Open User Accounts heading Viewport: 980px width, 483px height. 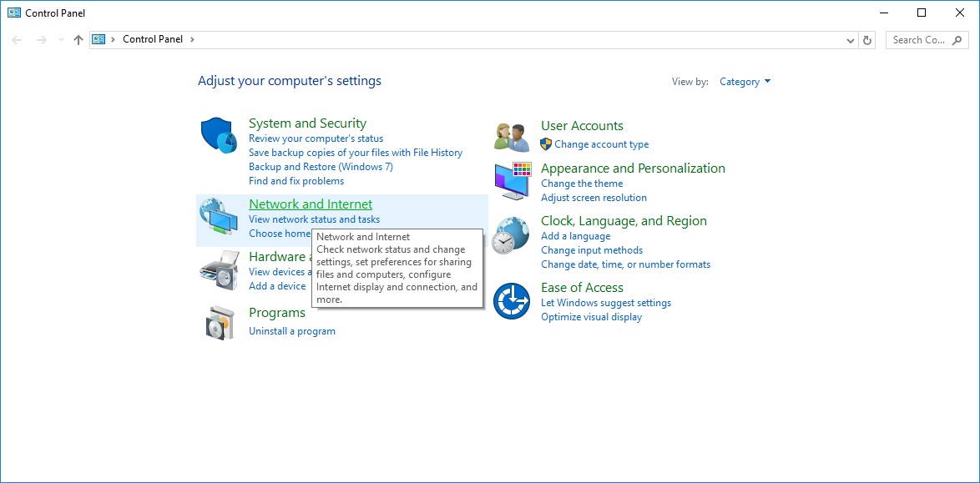click(582, 126)
